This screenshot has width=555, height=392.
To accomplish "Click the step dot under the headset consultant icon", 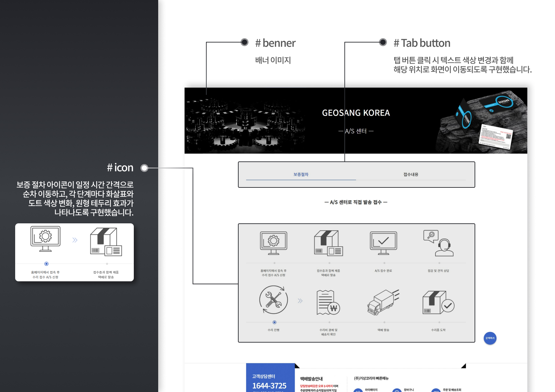I will click(x=439, y=263).
